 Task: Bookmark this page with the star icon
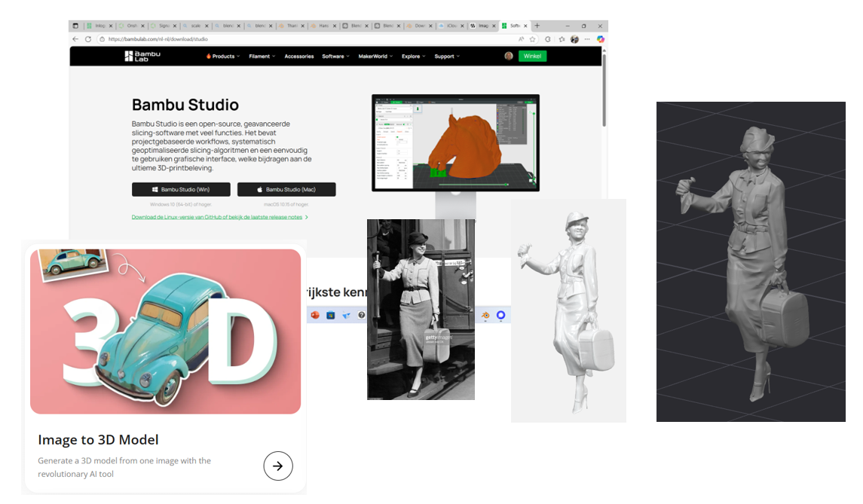coord(532,39)
